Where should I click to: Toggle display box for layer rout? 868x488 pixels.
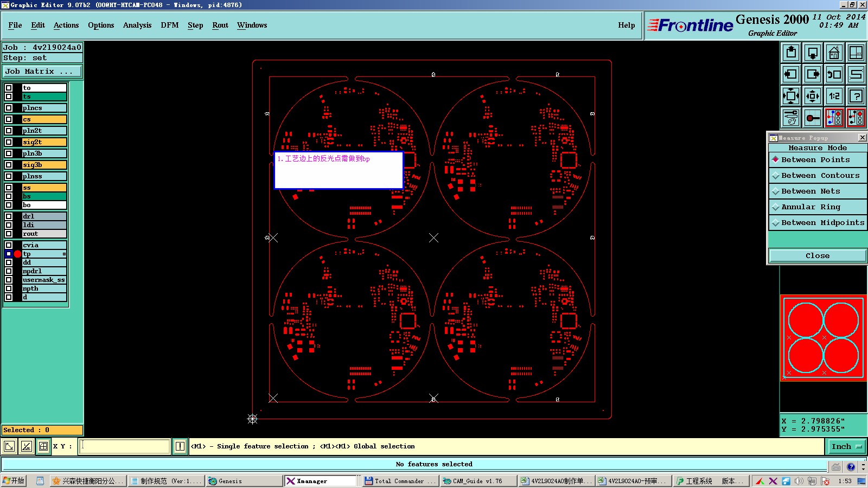(9, 234)
